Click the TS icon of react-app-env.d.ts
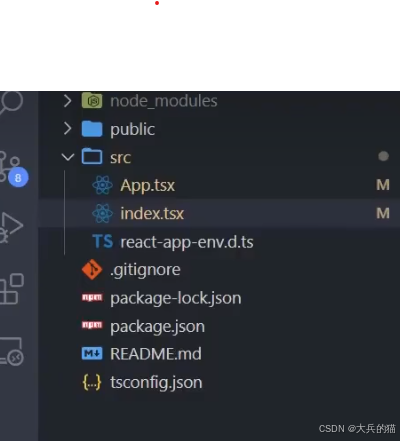The width and height of the screenshot is (400, 441). coord(103,241)
